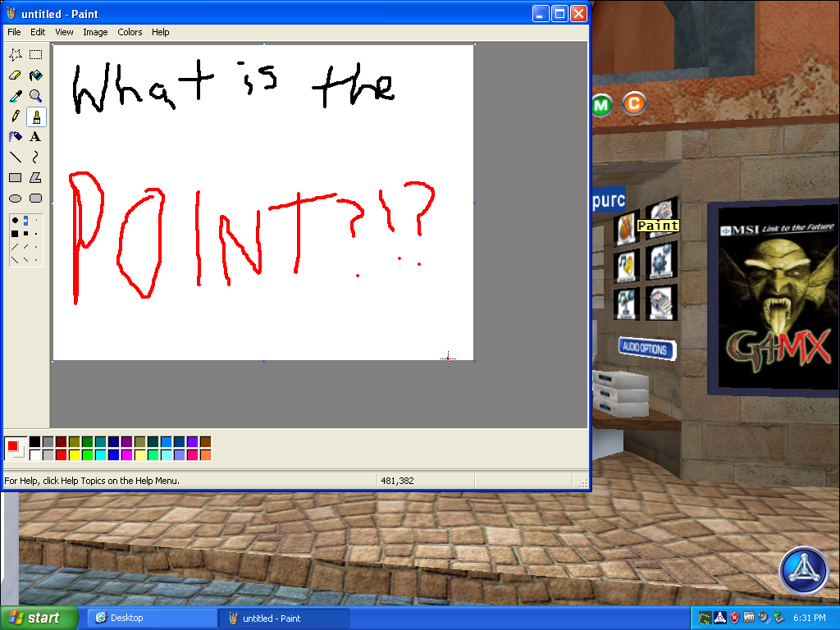Viewport: 840px width, 630px height.
Task: Select the medium square brush shape
Action: (x=25, y=234)
